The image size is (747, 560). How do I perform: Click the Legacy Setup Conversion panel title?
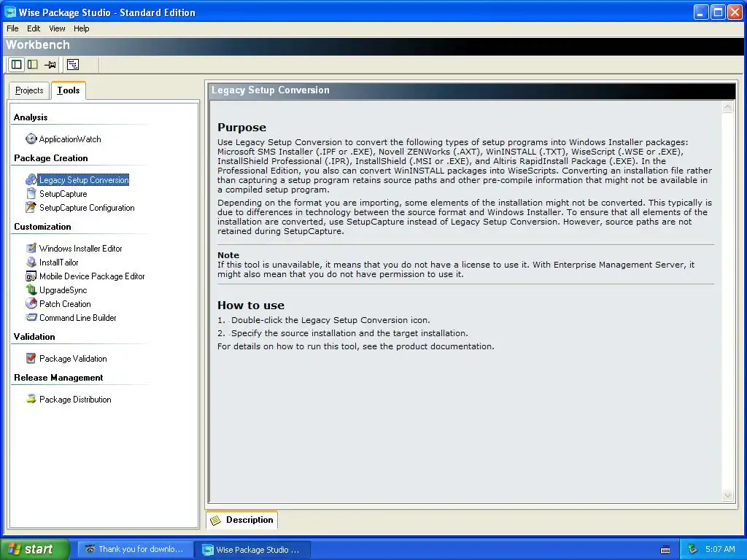[270, 90]
